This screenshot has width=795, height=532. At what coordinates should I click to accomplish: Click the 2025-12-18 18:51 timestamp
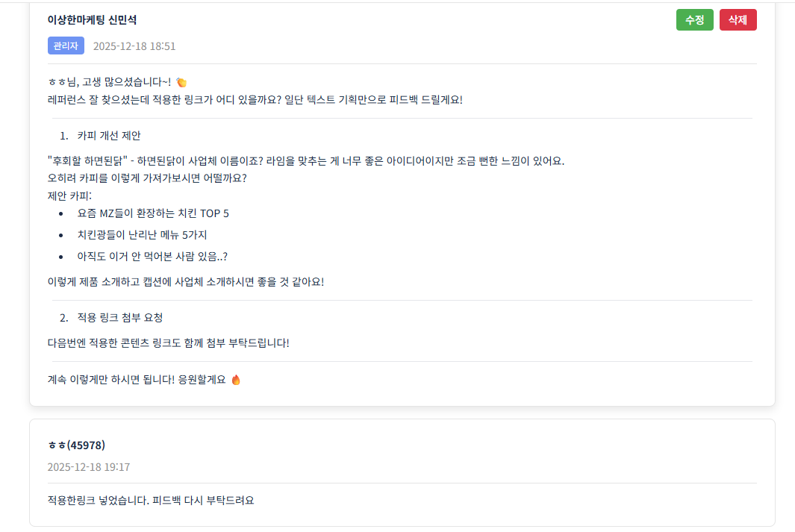134,46
